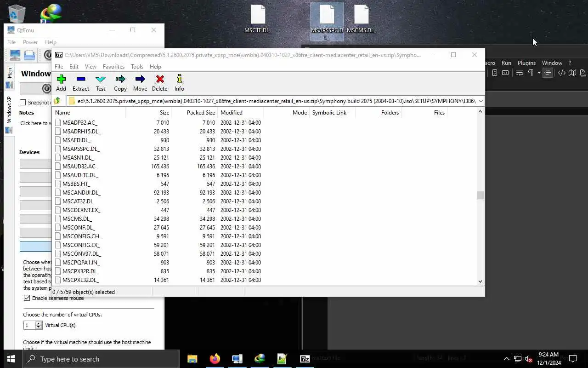Click the Delete red X icon
The width and height of the screenshot is (588, 368).
pyautogui.click(x=160, y=83)
